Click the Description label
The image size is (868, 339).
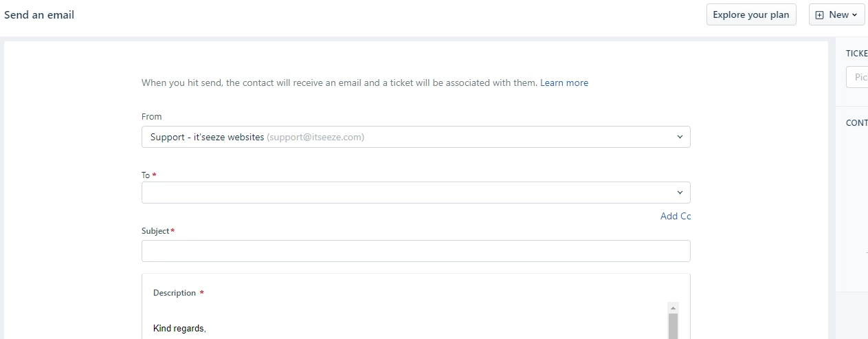click(x=175, y=293)
